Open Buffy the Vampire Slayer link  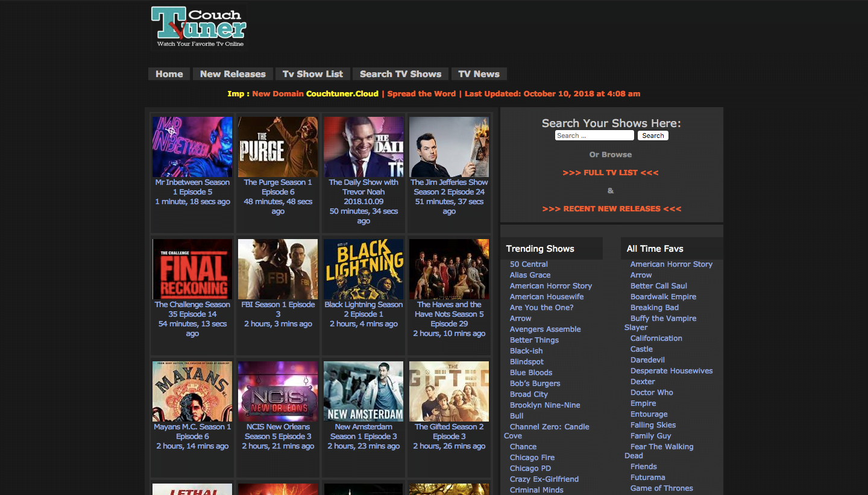click(661, 323)
